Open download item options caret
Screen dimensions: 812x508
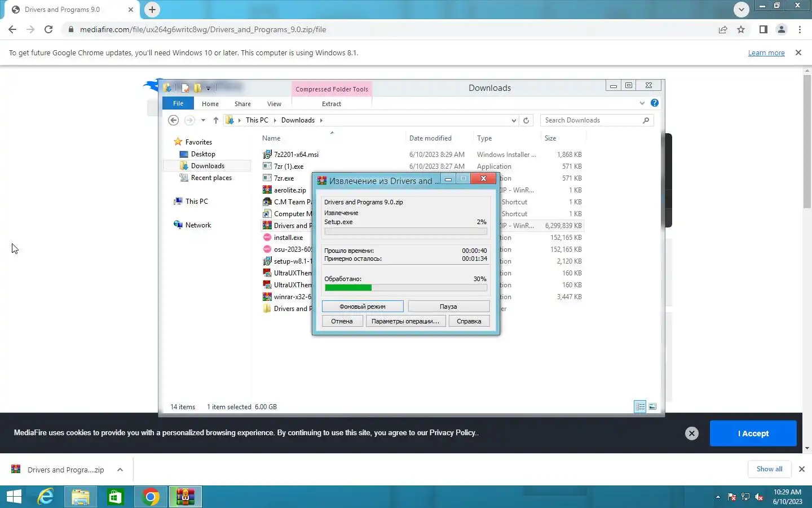120,470
